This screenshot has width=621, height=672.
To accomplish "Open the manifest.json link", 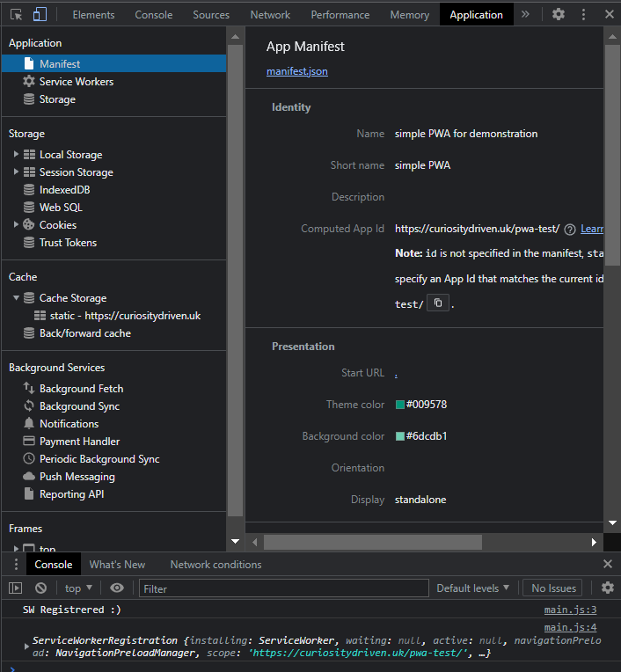I will pos(297,71).
